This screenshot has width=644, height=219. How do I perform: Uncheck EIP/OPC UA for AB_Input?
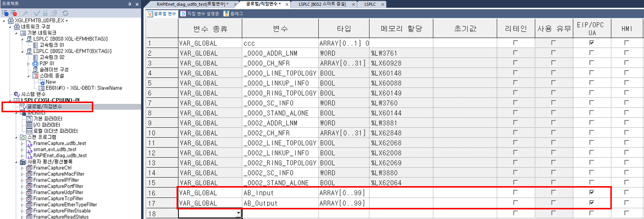click(591, 192)
